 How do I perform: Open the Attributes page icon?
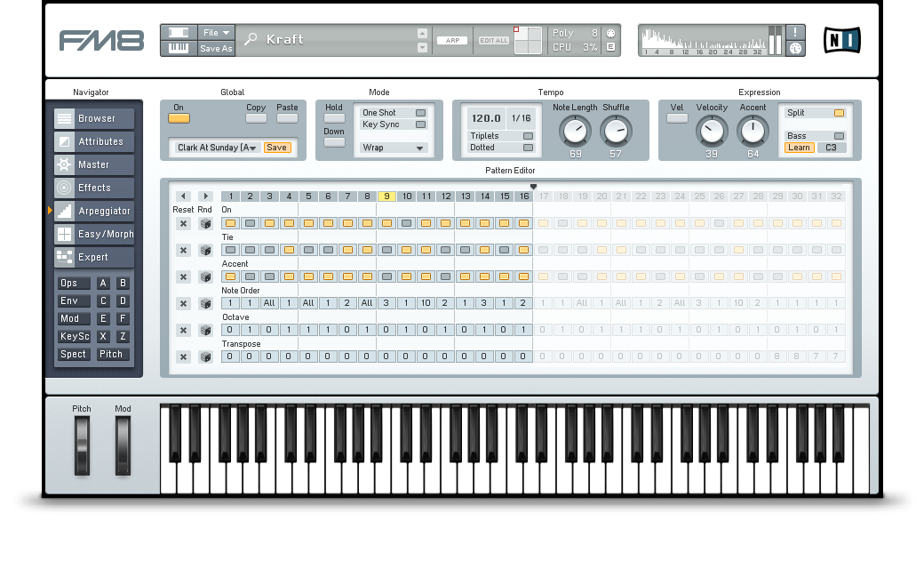point(64,141)
